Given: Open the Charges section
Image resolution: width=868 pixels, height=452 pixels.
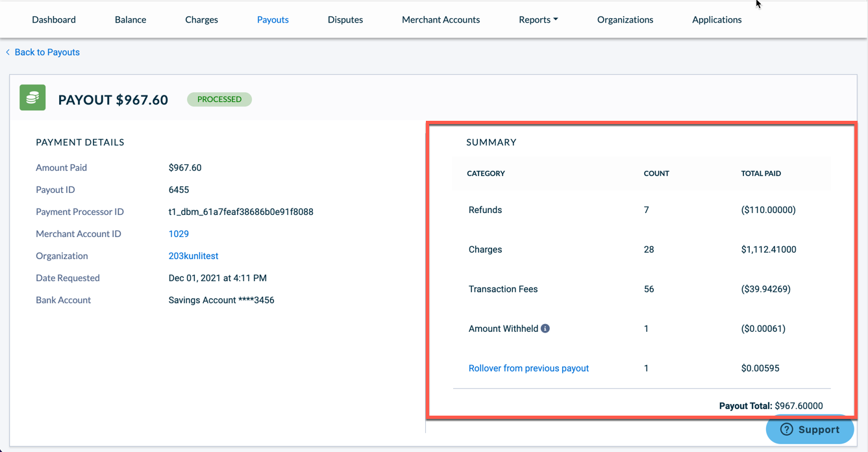Looking at the screenshot, I should (201, 19).
